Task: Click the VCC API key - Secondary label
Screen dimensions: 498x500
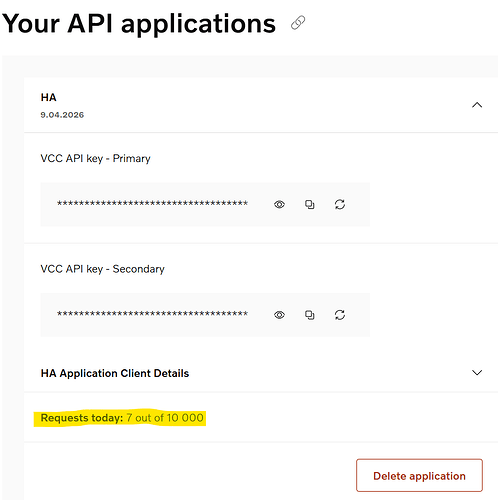Action: 102,269
